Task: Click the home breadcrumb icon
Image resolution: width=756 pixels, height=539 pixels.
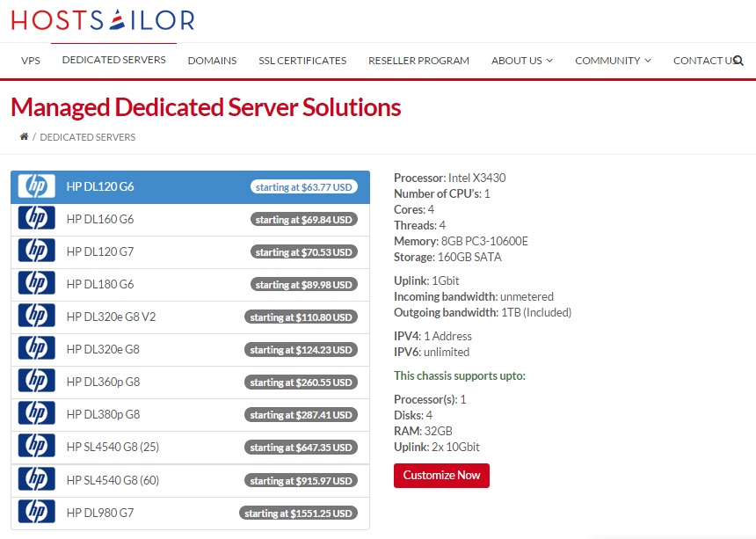Action: point(24,137)
